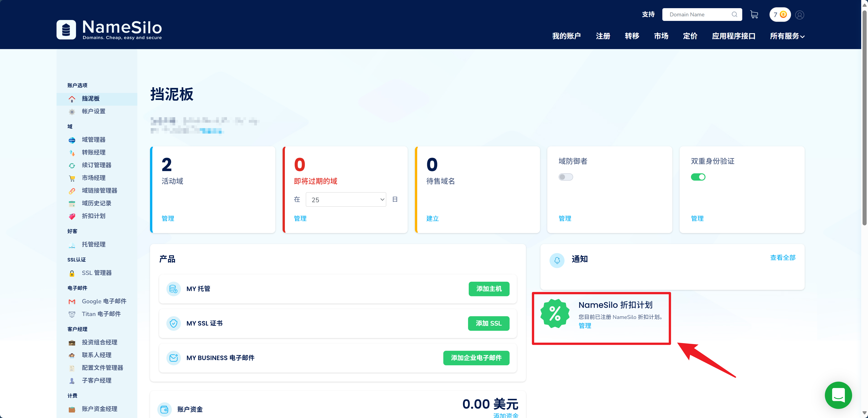The image size is (868, 418).
Task: Open Google 电子邮件 in the sidebar
Action: click(x=104, y=301)
